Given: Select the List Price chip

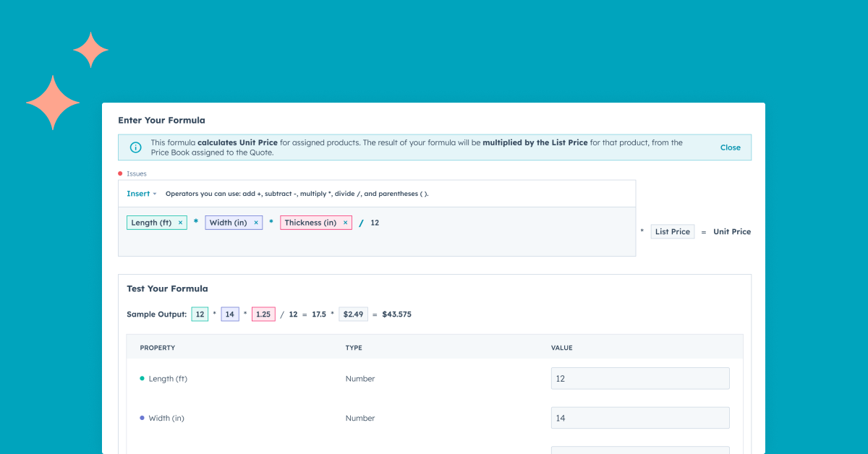Looking at the screenshot, I should coord(672,231).
